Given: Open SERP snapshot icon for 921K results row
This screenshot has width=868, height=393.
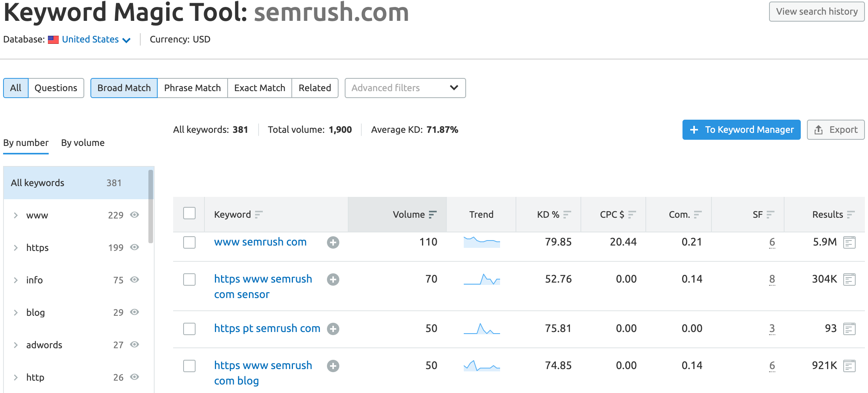Looking at the screenshot, I should point(849,366).
